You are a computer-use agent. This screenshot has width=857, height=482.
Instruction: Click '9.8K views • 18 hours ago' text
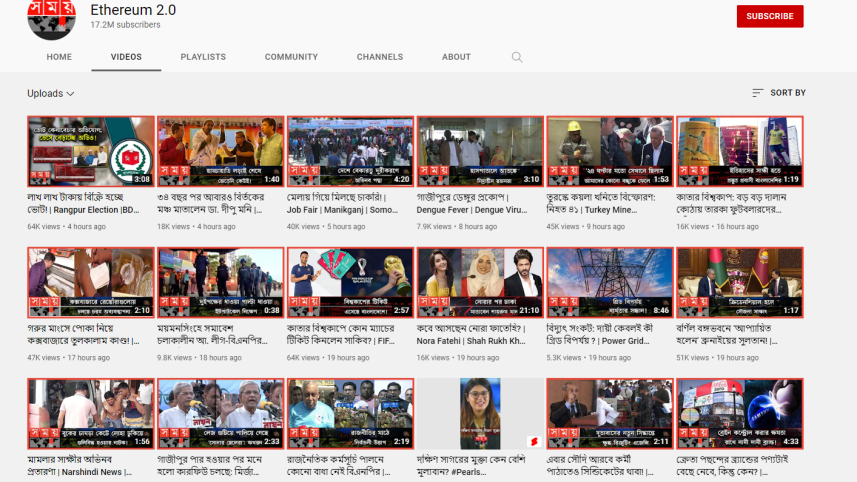199,357
